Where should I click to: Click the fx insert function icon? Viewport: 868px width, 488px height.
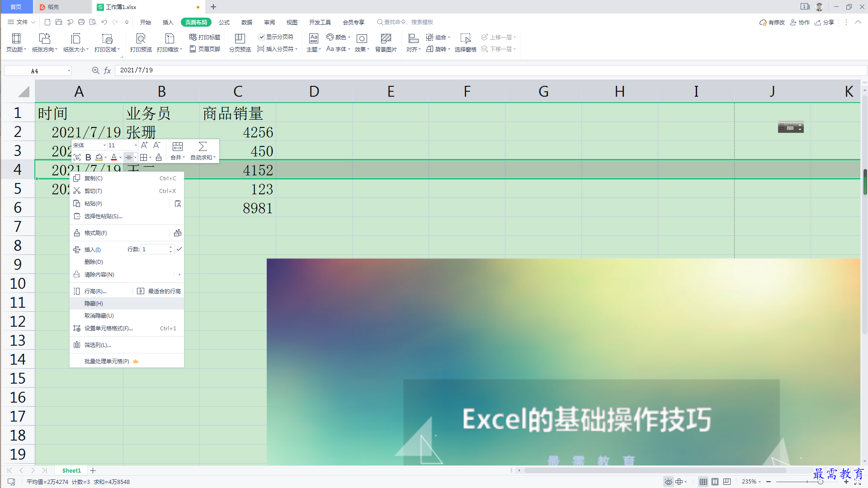tap(107, 70)
